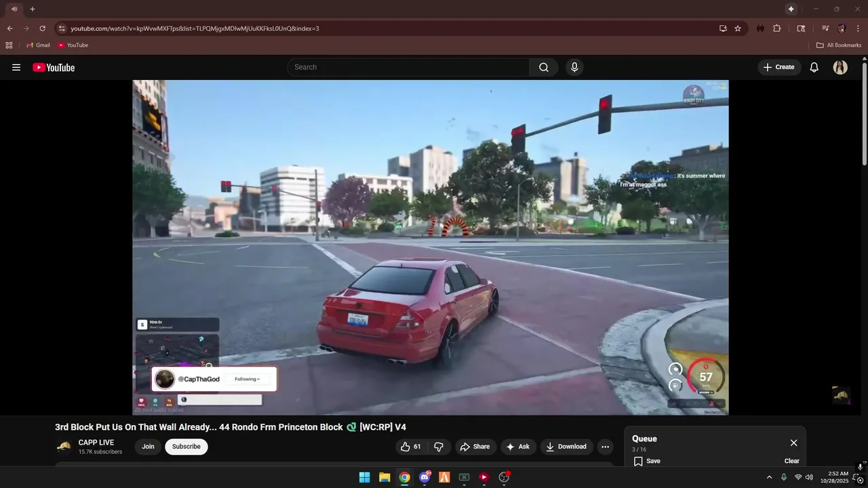Click the search magnifier button
The width and height of the screenshot is (868, 488).
[x=544, y=67]
